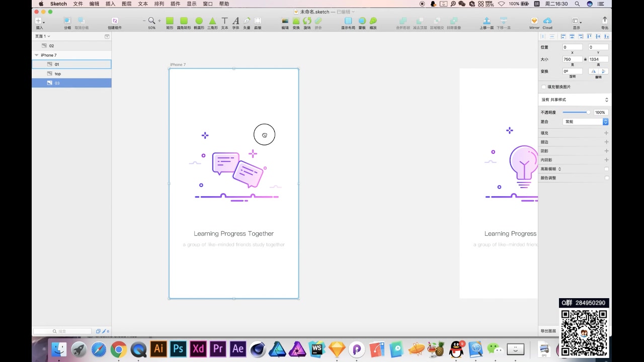Image resolution: width=644 pixels, height=362 pixels.
Task: Enable the 颜色调整 color adjust checkbox
Action: (606, 178)
